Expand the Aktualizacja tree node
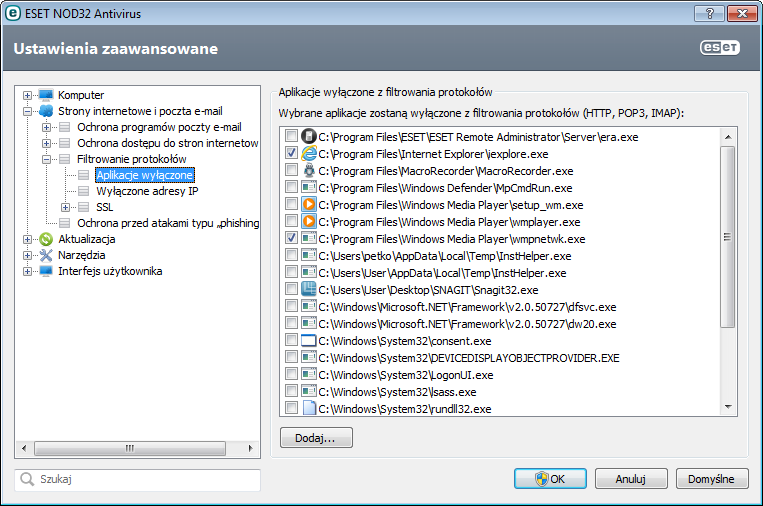Image resolution: width=763 pixels, height=506 pixels. [27, 239]
